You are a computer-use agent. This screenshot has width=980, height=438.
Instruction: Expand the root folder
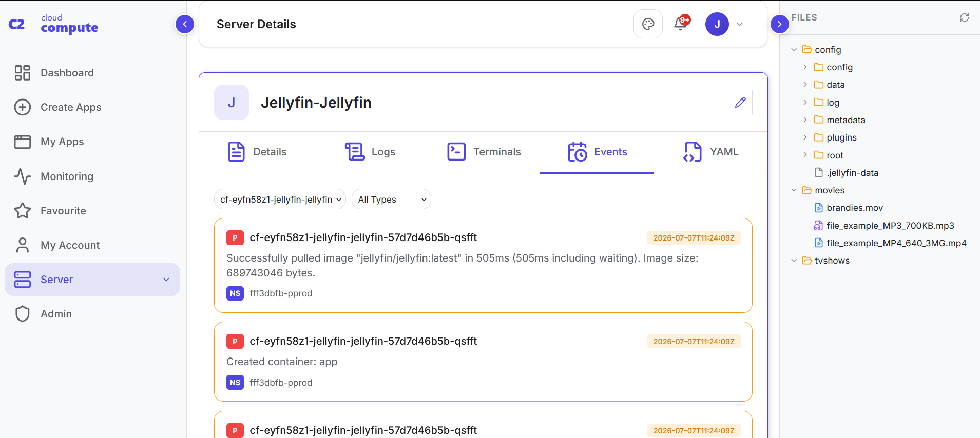click(805, 155)
